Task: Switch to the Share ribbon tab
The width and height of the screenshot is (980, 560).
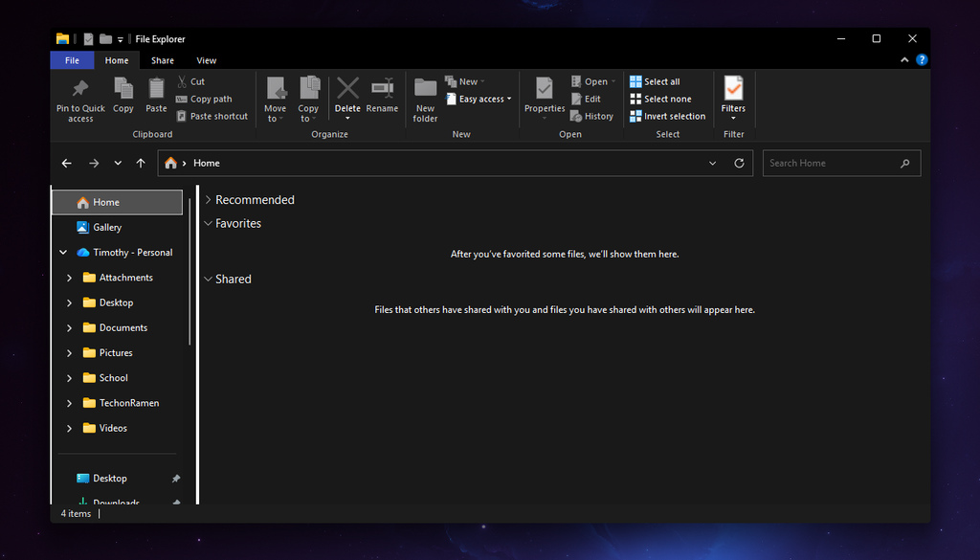Action: 163,60
